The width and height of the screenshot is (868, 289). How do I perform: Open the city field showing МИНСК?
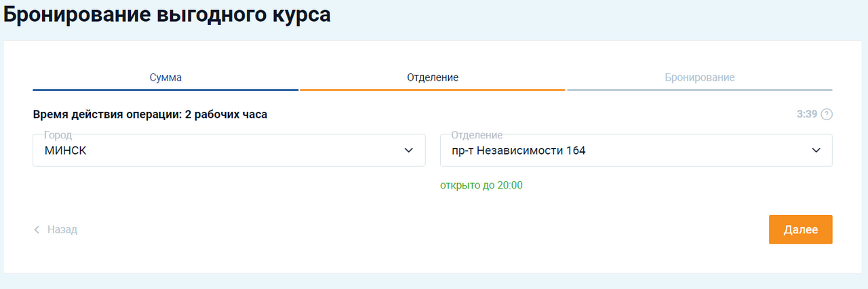tap(217, 151)
